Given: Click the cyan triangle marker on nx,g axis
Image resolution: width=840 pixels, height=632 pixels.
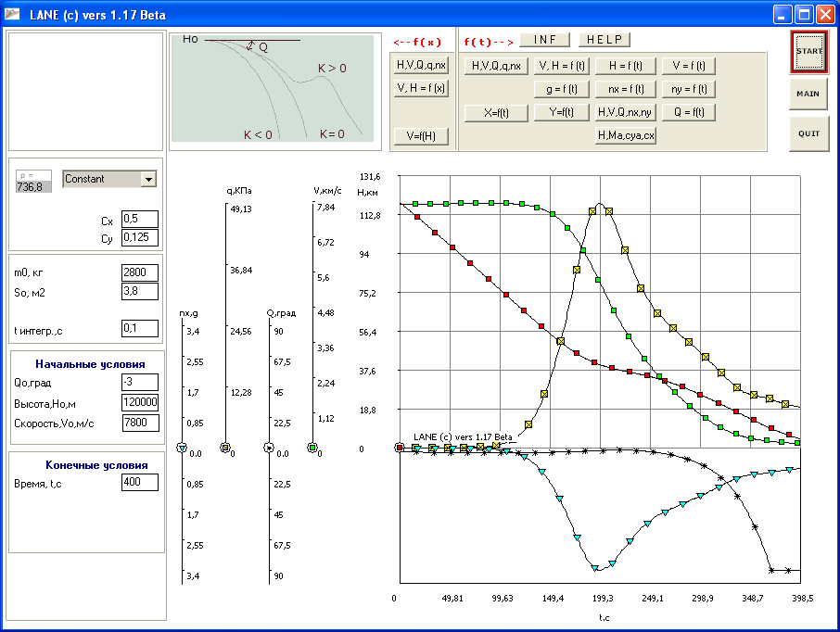Looking at the screenshot, I should click(183, 449).
